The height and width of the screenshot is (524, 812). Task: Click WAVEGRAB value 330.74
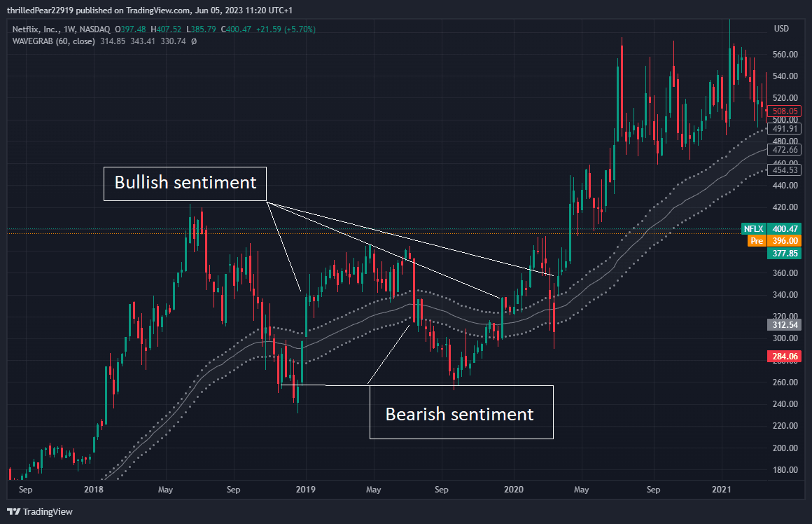click(173, 41)
